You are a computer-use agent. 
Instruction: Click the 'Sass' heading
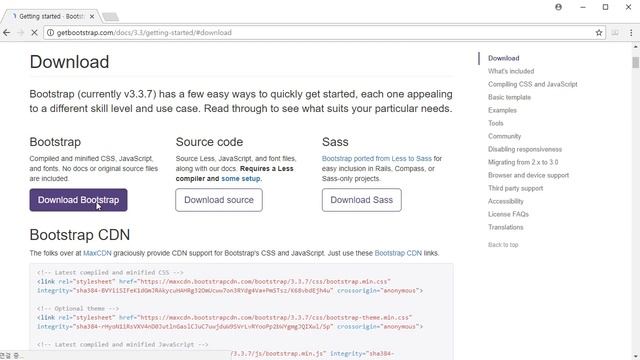[335, 142]
